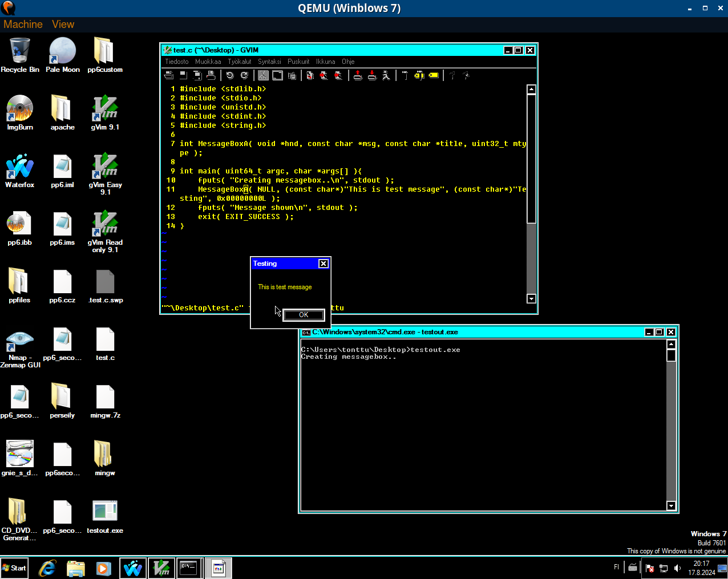Click the Cut scissors icon in GVIM toolbar
Viewport: 728px width, 579px height.
pos(263,75)
